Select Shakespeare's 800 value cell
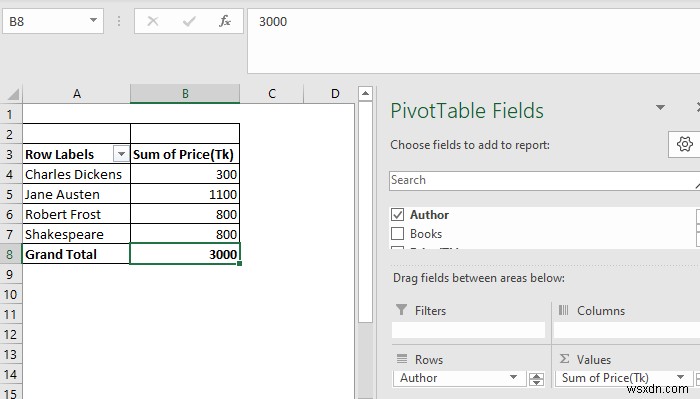 tap(185, 234)
